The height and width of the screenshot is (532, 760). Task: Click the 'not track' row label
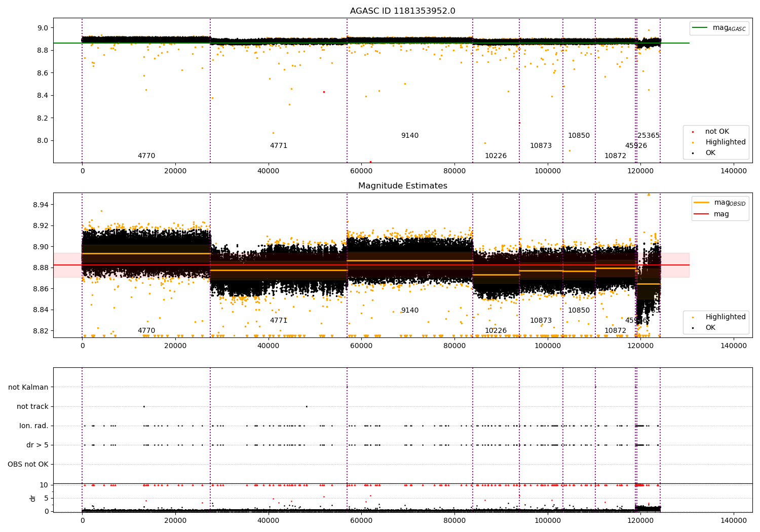tap(32, 407)
